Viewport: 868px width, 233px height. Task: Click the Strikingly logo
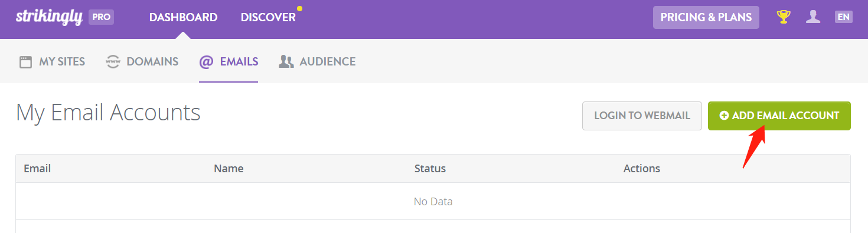49,17
